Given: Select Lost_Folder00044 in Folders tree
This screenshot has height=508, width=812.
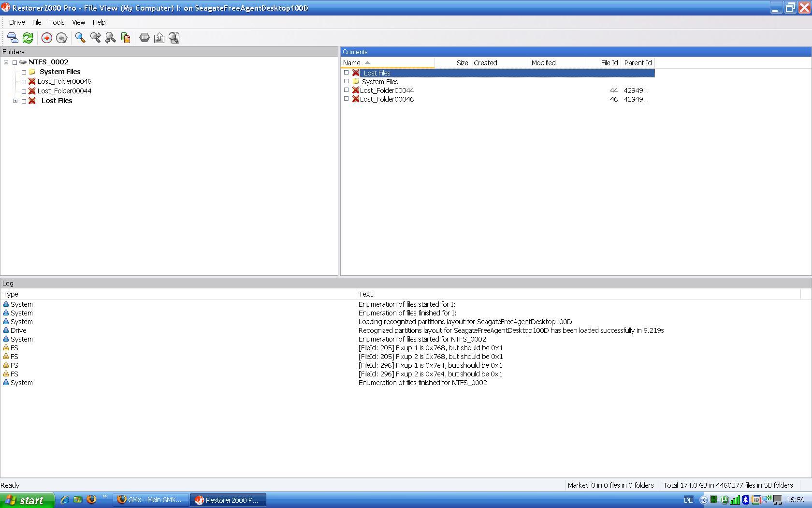Looking at the screenshot, I should coord(64,91).
